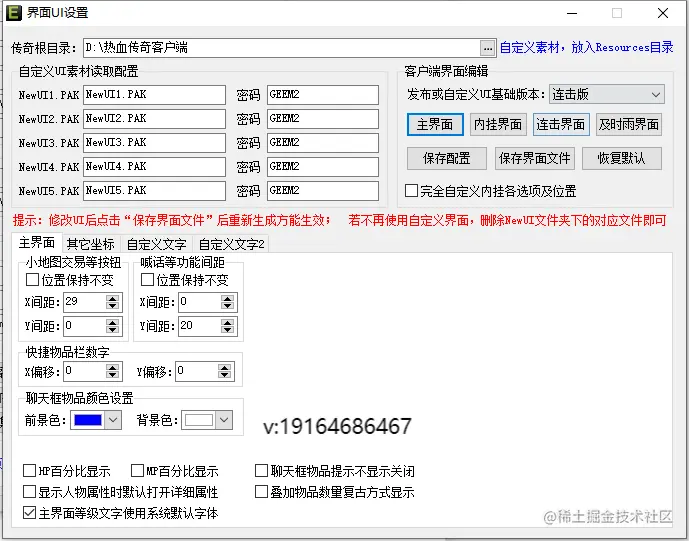
Task: Click the 传奇根目录 path input field
Action: tap(282, 48)
